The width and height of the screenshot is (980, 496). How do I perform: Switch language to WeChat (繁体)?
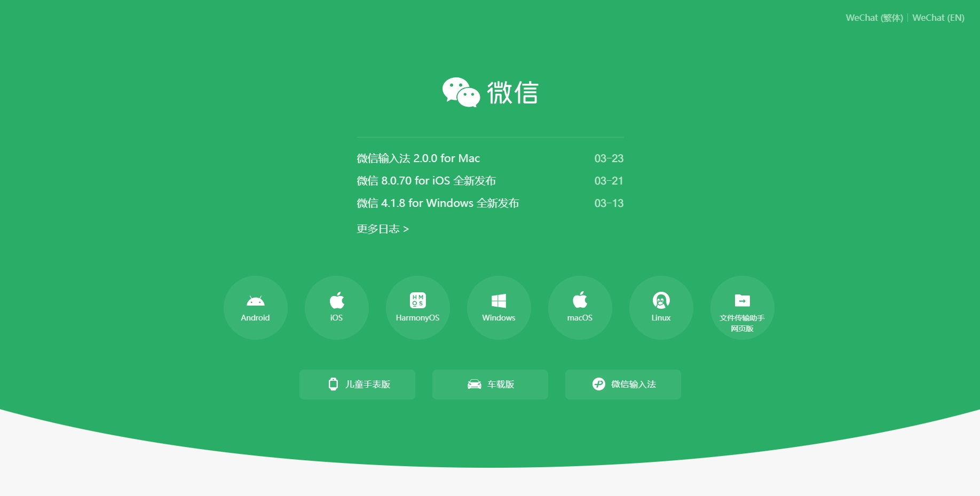(874, 17)
